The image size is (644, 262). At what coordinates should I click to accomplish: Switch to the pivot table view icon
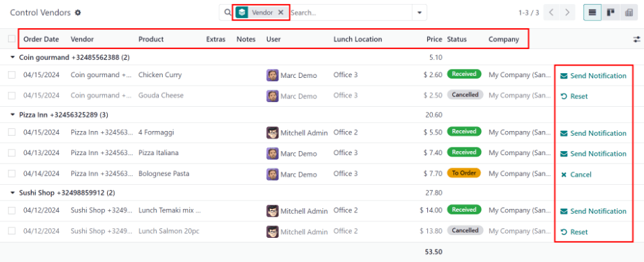[628, 12]
